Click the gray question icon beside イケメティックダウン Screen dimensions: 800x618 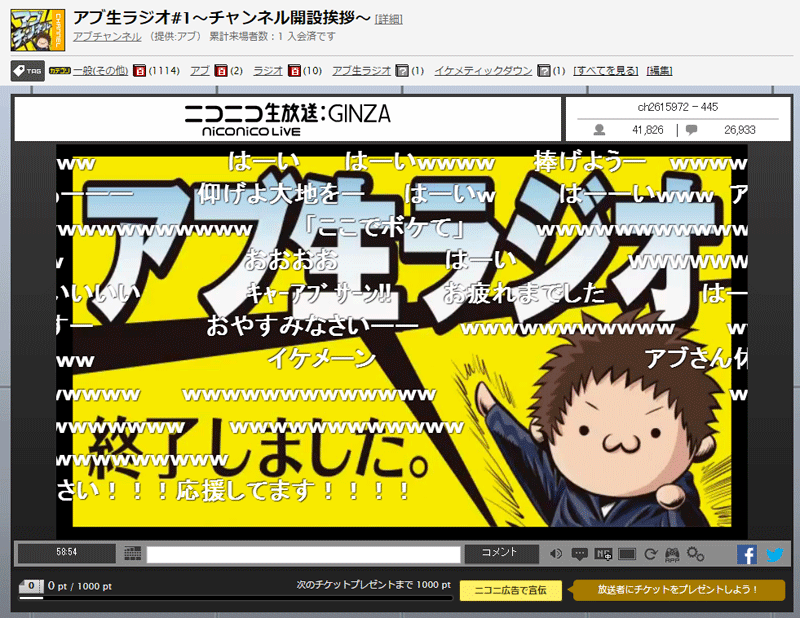[x=544, y=71]
